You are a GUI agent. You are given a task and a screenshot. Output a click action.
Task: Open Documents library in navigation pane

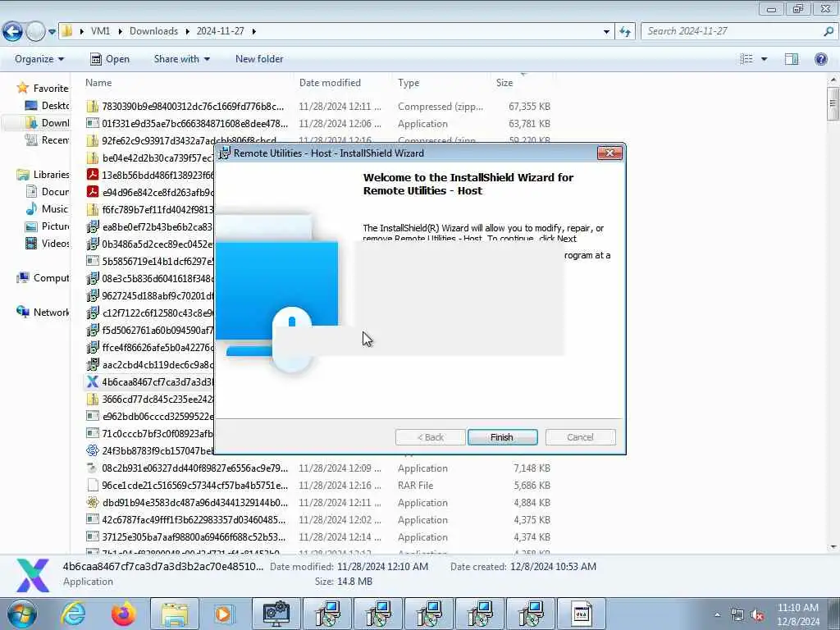[x=47, y=192]
